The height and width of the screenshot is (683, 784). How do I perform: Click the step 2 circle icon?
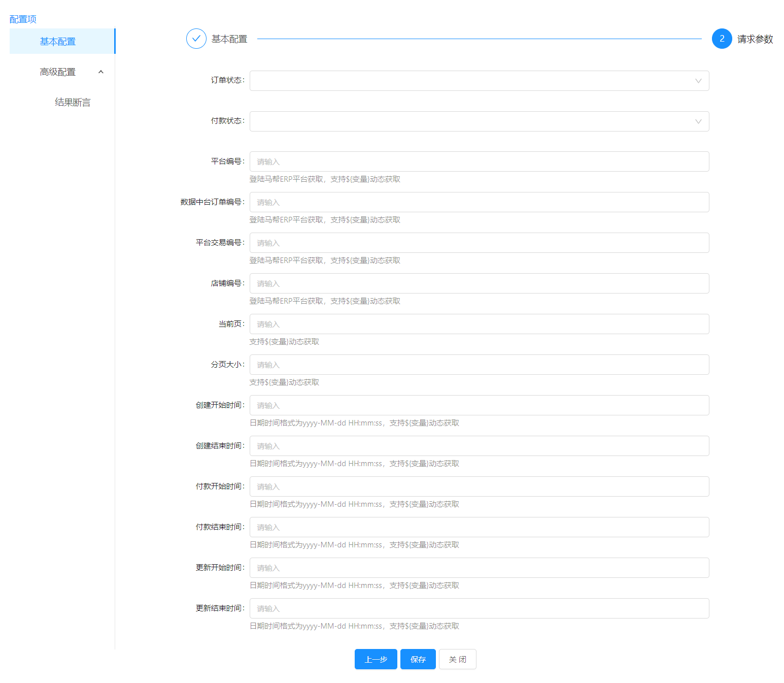[x=722, y=39]
